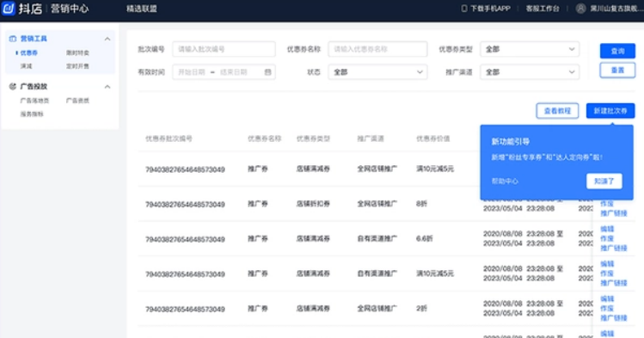Open the calendar icon in 有效时间 field
Screen dimensions: 644x338
click(267, 72)
